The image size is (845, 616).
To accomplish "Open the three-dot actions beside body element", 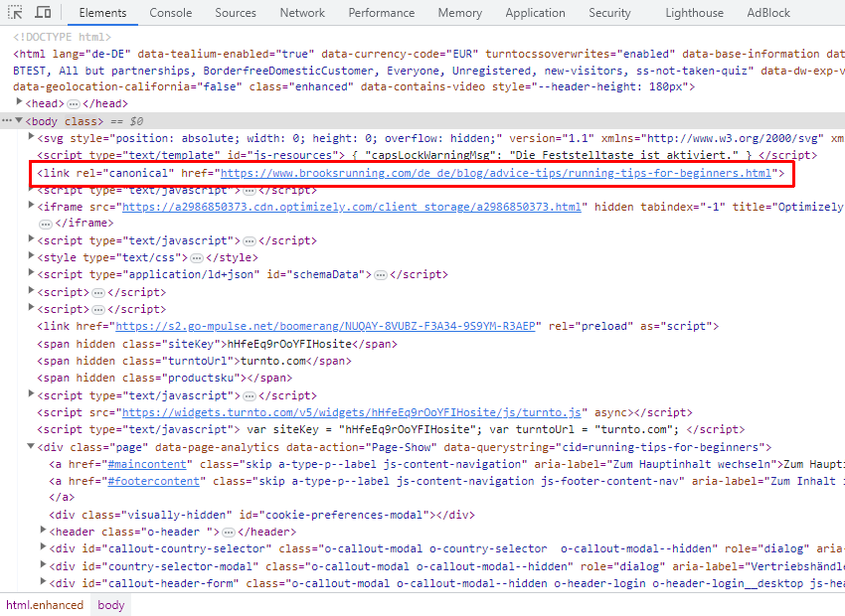I will click(6, 120).
